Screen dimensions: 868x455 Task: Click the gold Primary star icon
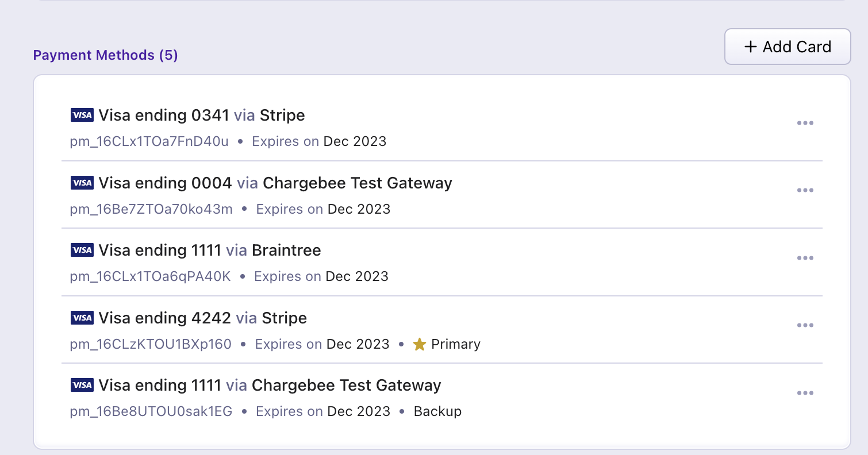click(x=420, y=344)
